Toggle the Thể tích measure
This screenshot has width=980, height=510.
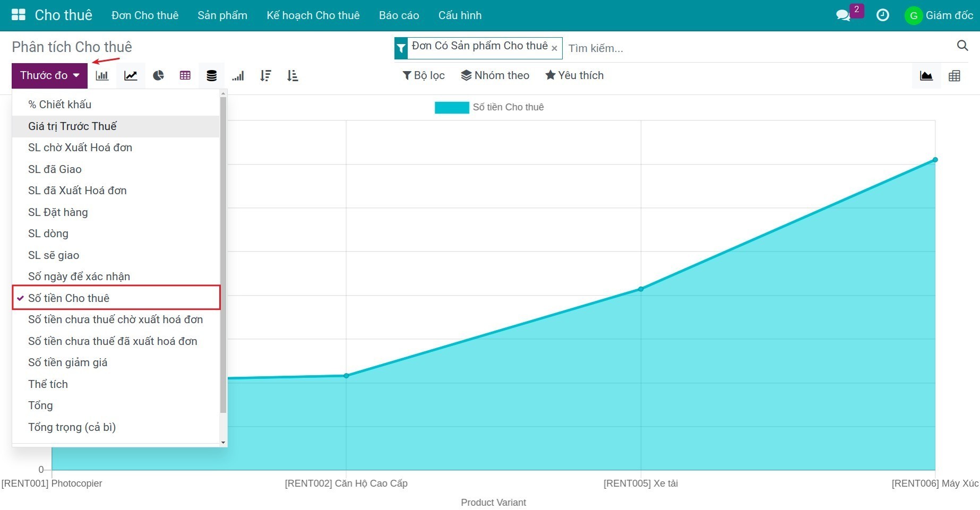pos(116,384)
